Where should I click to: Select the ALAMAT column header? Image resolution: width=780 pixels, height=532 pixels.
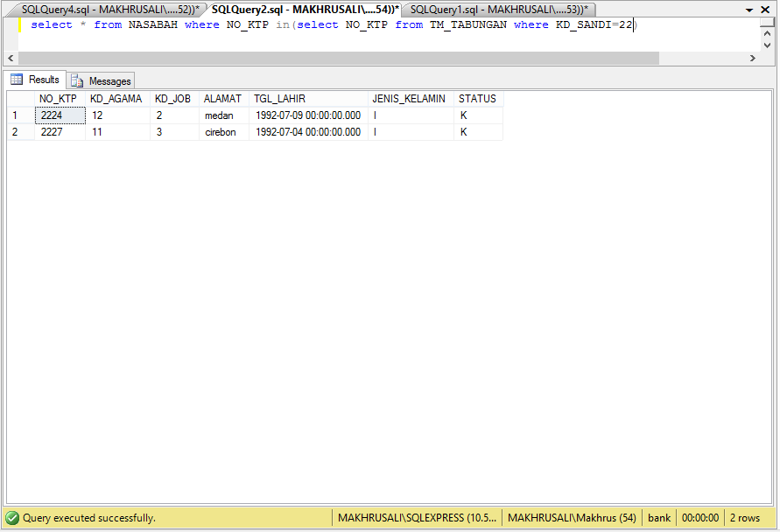[x=223, y=99]
